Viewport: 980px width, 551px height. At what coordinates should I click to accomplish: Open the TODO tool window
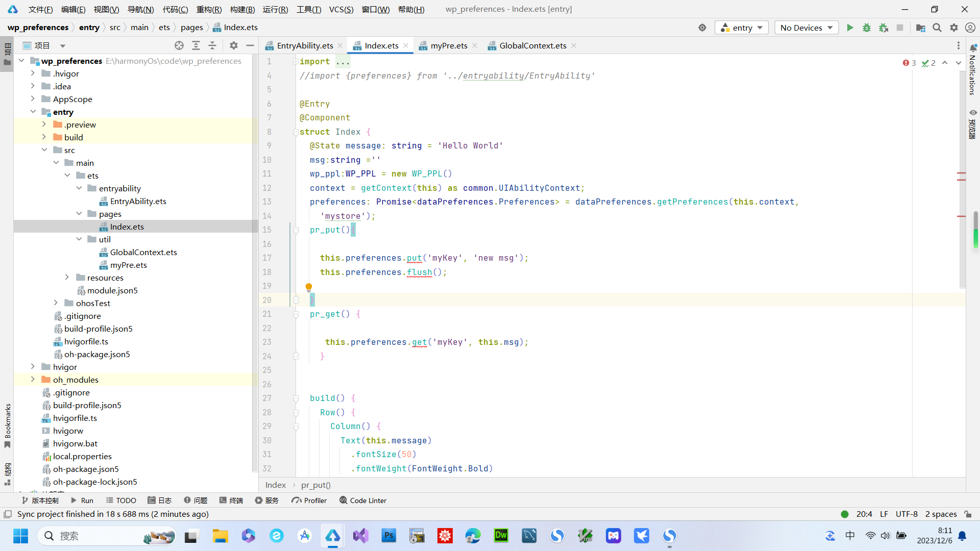[x=121, y=500]
